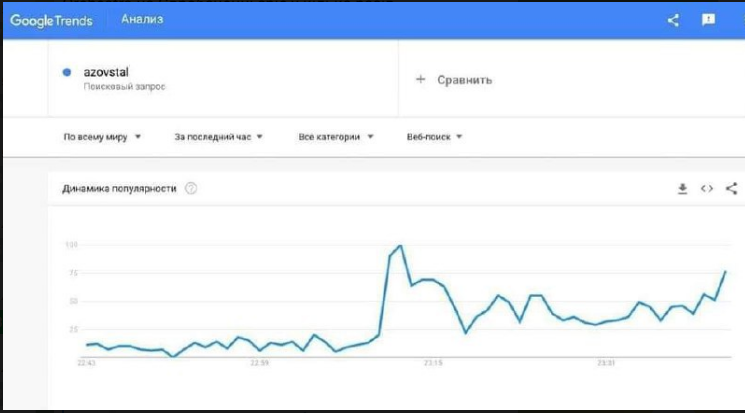The height and width of the screenshot is (413, 745).
Task: Open the send feedback icon in header
Action: [708, 20]
